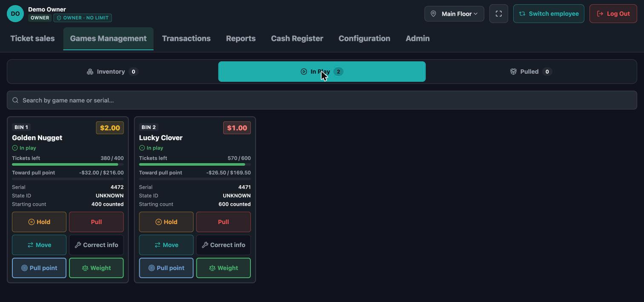644x302 pixels.
Task: Show the Pulled games list
Action: (531, 72)
